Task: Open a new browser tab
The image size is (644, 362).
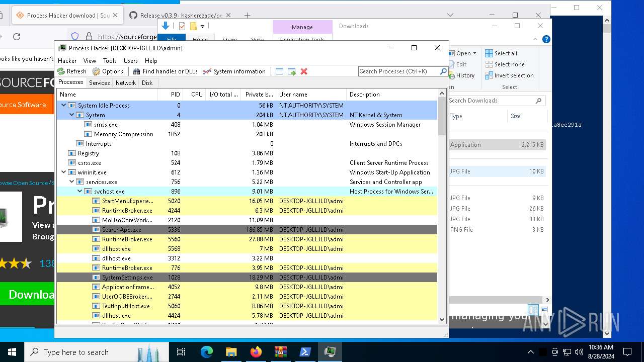Action: click(247, 15)
